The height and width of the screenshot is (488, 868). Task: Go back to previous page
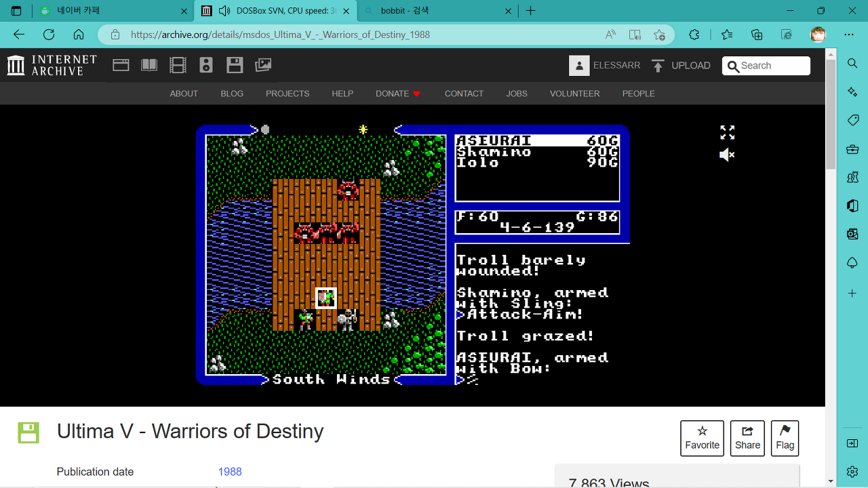(x=19, y=35)
